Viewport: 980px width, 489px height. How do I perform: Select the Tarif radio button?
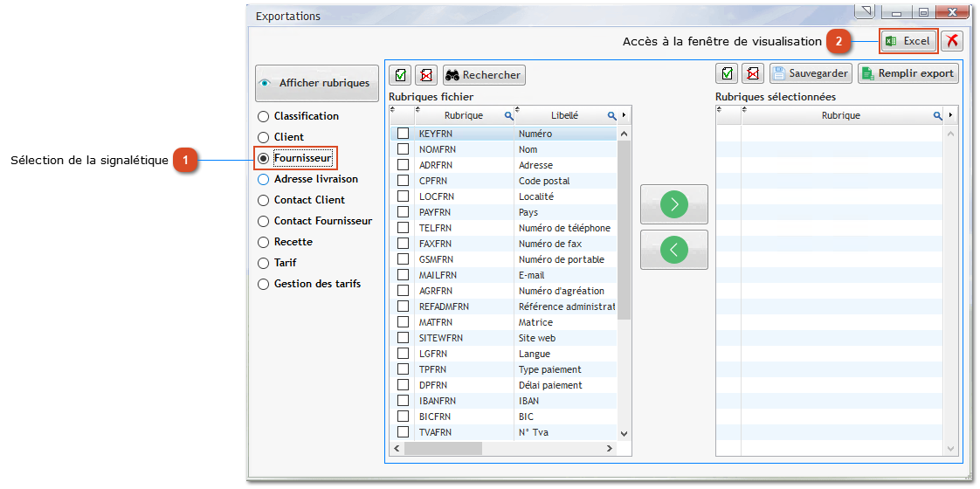(263, 263)
